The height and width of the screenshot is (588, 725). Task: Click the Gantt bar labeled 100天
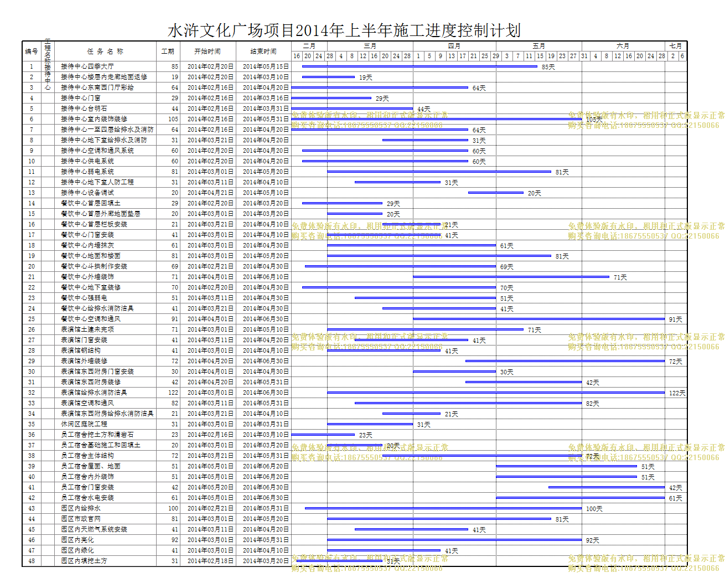point(443,508)
